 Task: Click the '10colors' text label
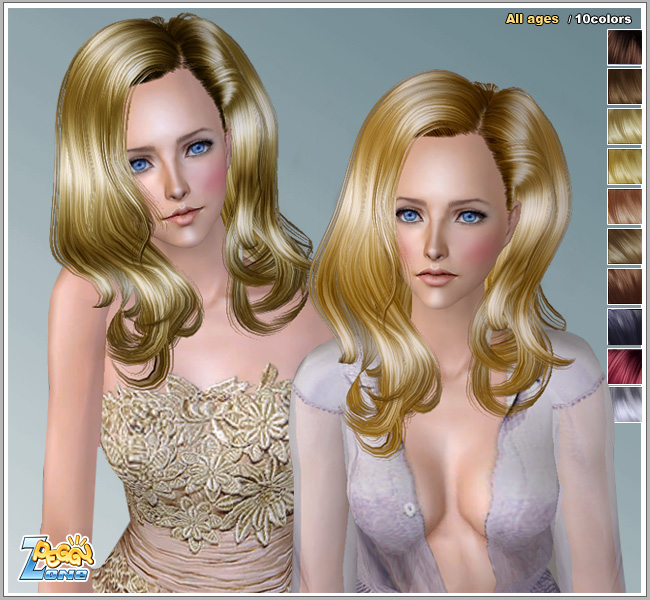603,19
